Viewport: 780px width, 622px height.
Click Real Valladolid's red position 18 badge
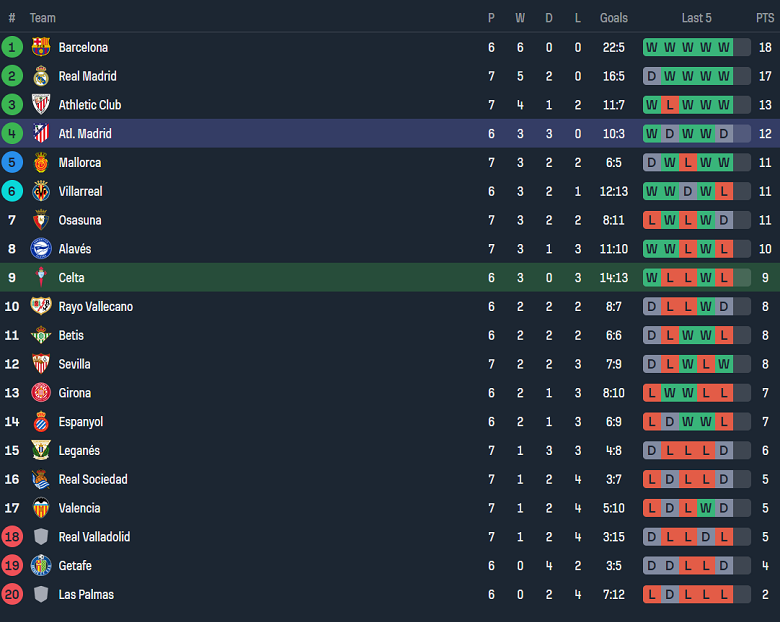[12, 537]
